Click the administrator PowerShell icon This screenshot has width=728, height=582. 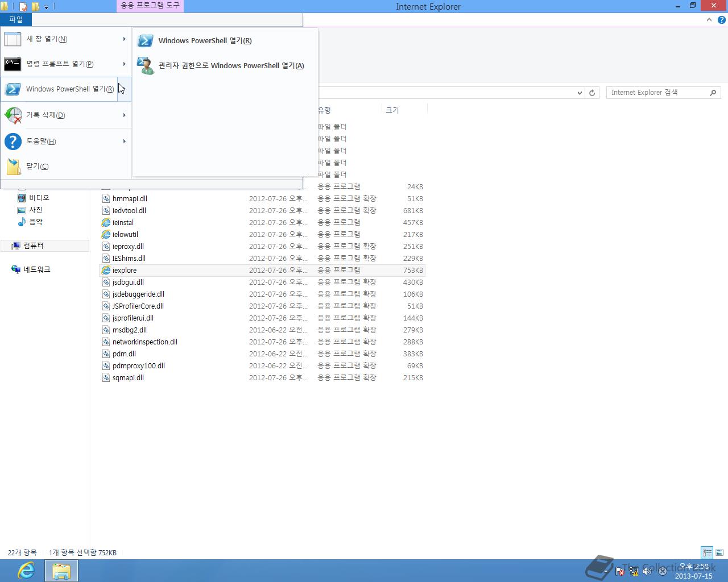click(x=146, y=66)
